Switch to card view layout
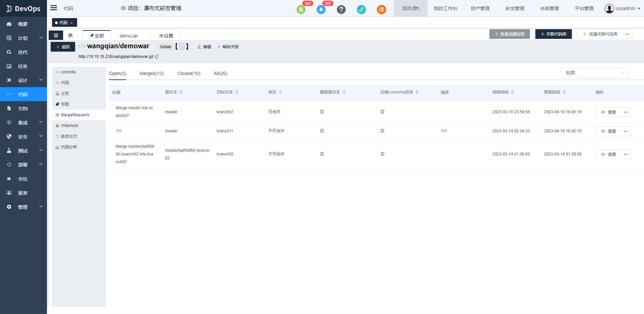The width and height of the screenshot is (644, 314). (x=70, y=36)
